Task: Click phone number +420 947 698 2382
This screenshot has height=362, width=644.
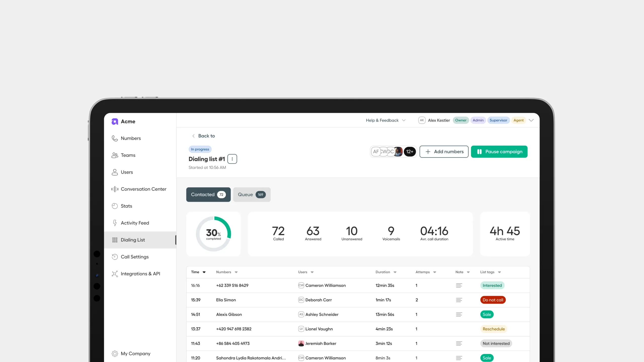Action: point(234,329)
